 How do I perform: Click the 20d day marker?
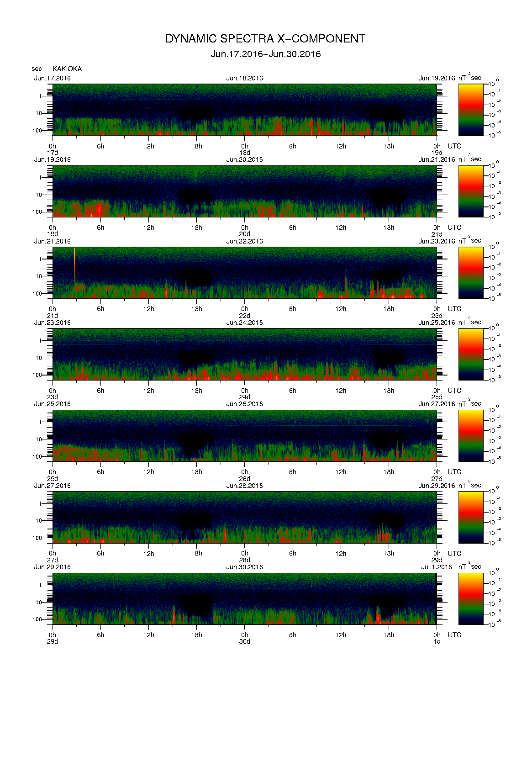point(245,234)
